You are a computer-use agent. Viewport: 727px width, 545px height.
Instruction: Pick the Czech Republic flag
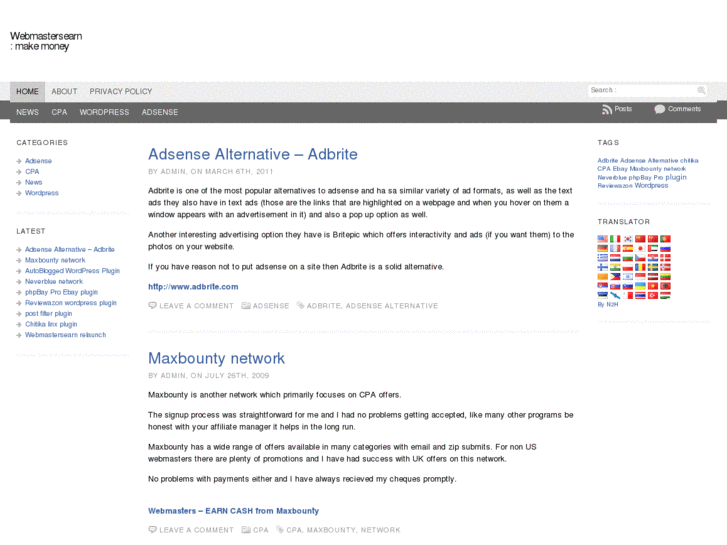640,258
